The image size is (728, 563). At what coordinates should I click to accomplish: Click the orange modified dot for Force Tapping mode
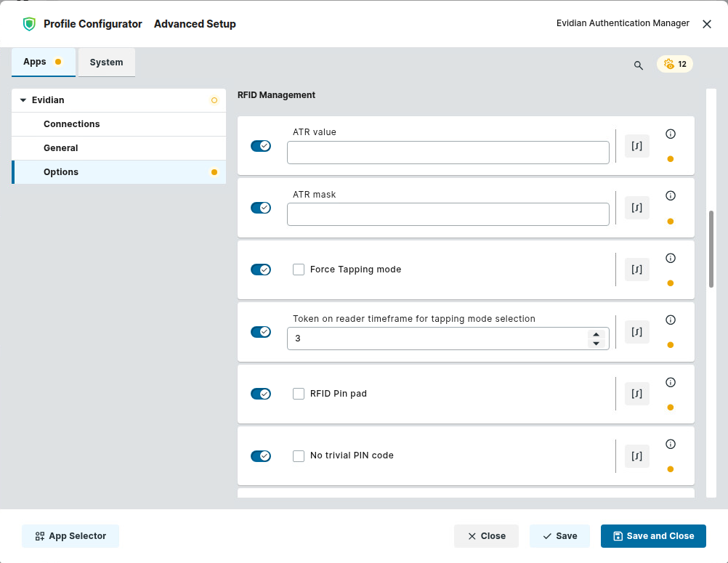coord(671,283)
